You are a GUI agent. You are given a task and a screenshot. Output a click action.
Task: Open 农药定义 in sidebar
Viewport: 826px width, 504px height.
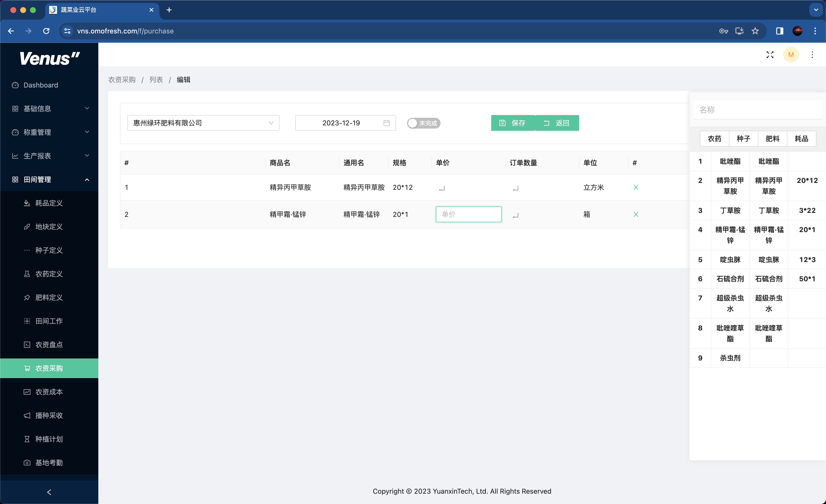pos(49,274)
